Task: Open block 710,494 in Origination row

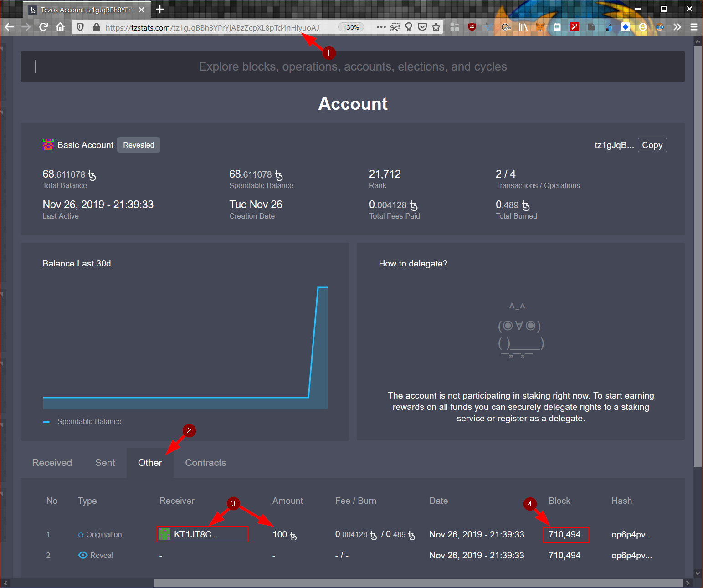Action: coord(564,534)
